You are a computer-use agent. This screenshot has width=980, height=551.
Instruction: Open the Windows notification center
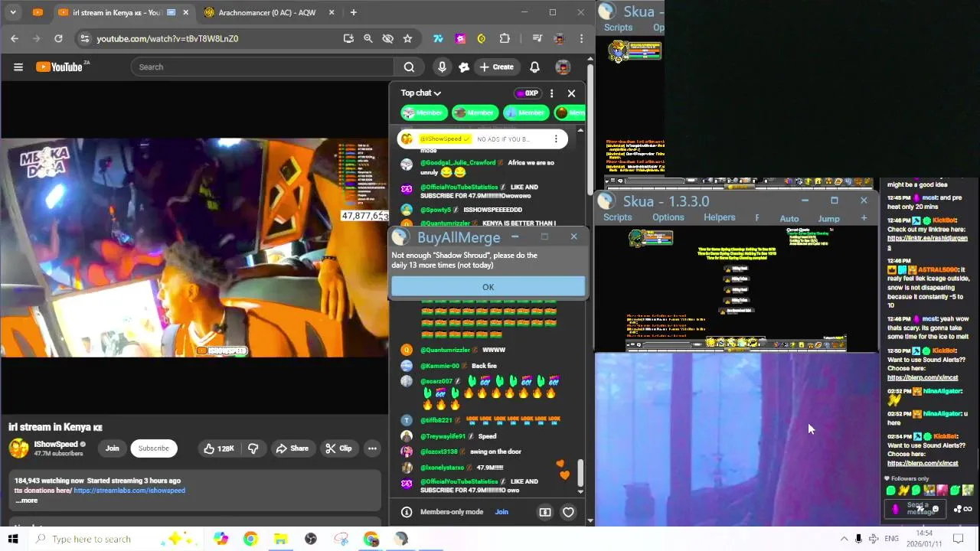click(957, 539)
